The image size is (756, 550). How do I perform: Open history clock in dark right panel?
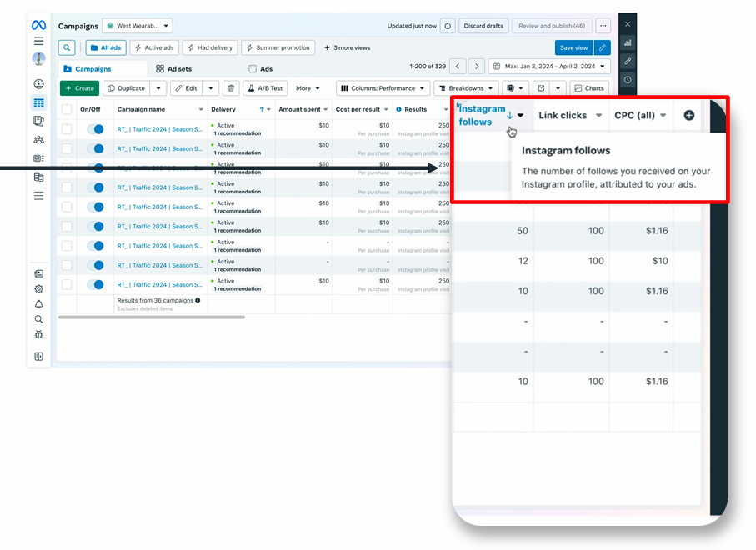pyautogui.click(x=628, y=79)
